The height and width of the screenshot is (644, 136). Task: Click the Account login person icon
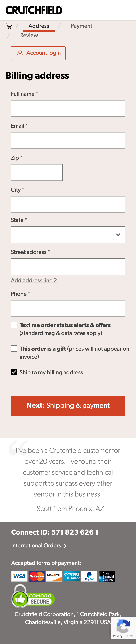click(20, 53)
